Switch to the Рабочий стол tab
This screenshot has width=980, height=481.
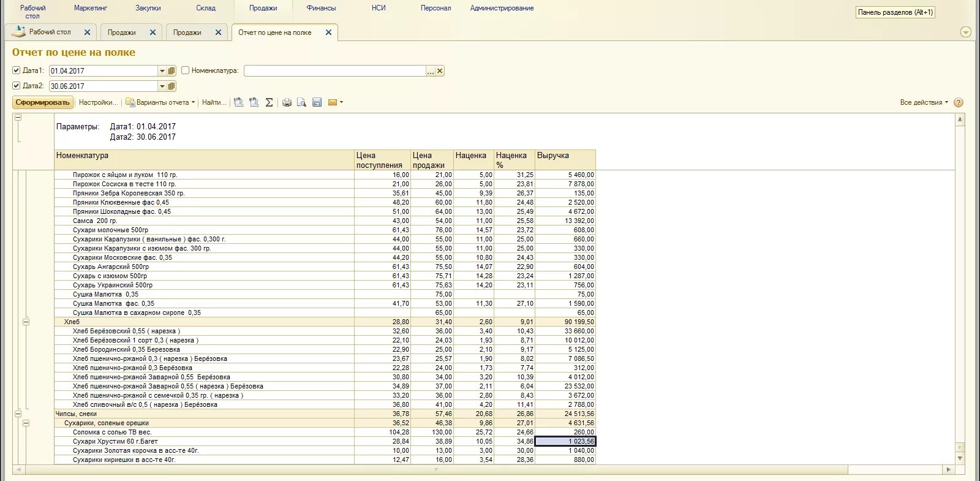pyautogui.click(x=50, y=32)
